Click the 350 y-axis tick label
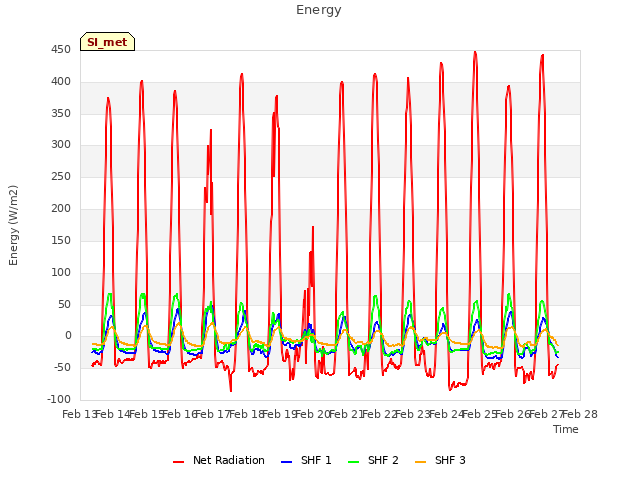This screenshot has width=640, height=480. click(61, 113)
